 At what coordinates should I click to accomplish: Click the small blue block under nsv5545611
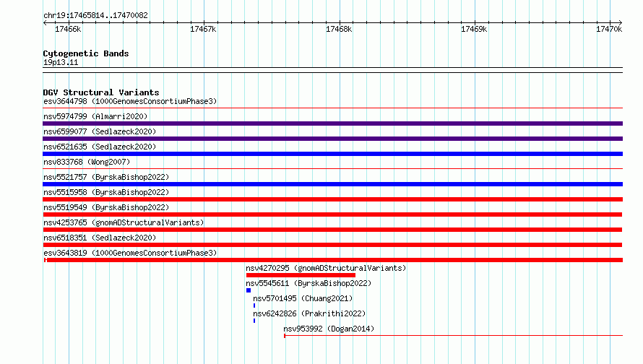point(249,290)
